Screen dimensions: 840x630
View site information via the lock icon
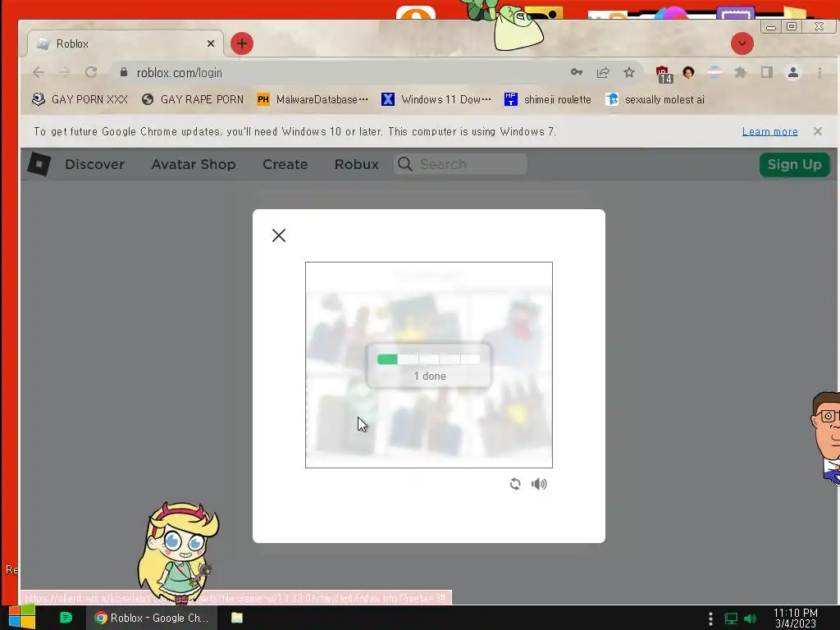point(124,72)
